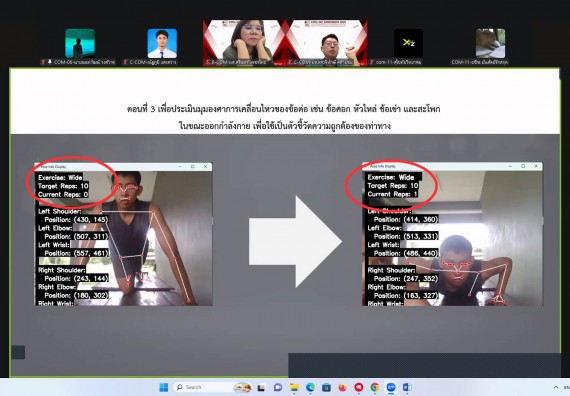Click the slide line starting 'ในขณะออกกำลังกาย'

[285, 126]
